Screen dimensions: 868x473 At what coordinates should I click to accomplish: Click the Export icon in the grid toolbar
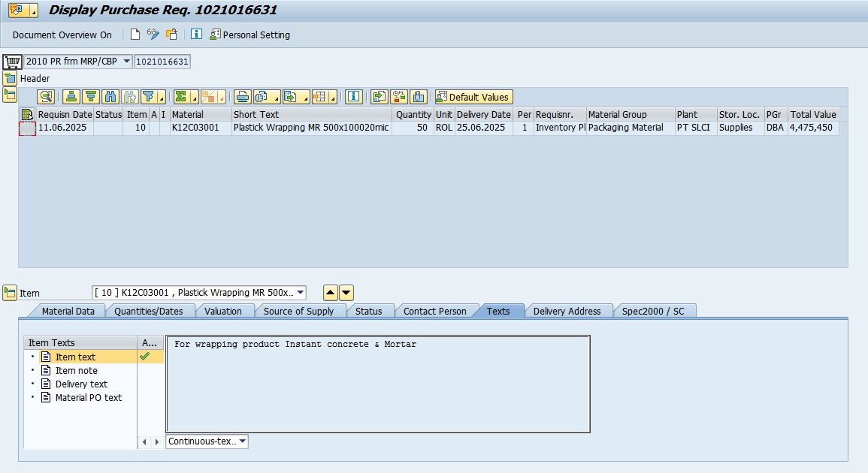pyautogui.click(x=291, y=97)
